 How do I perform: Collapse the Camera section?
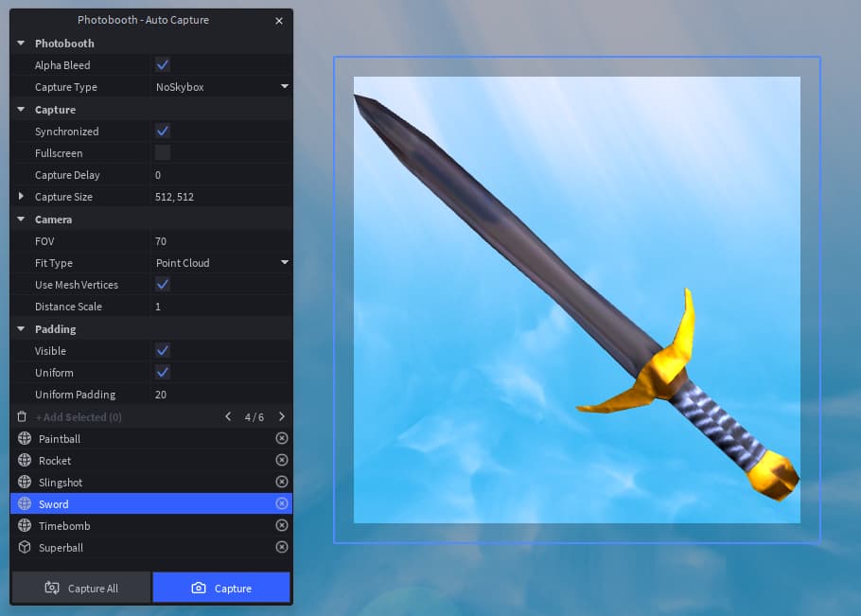coord(21,220)
